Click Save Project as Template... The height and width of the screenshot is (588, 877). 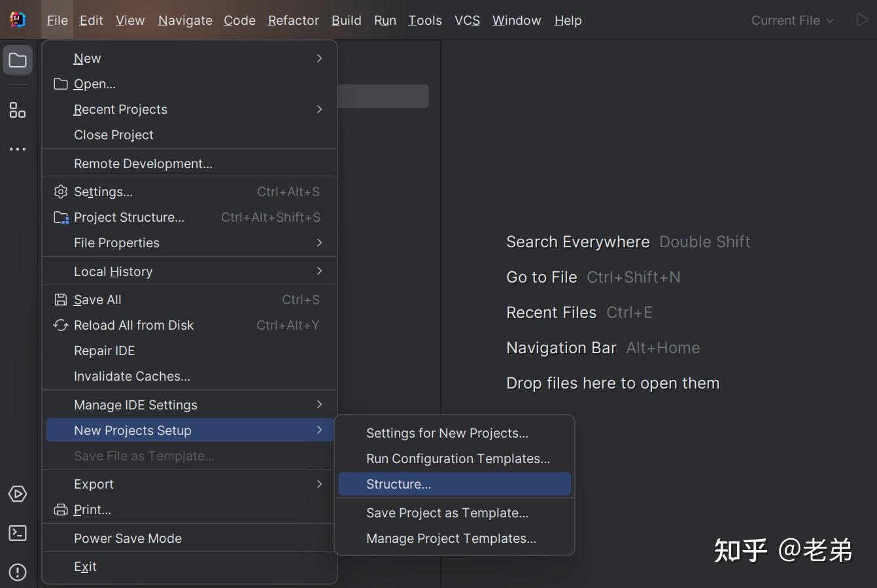click(447, 513)
